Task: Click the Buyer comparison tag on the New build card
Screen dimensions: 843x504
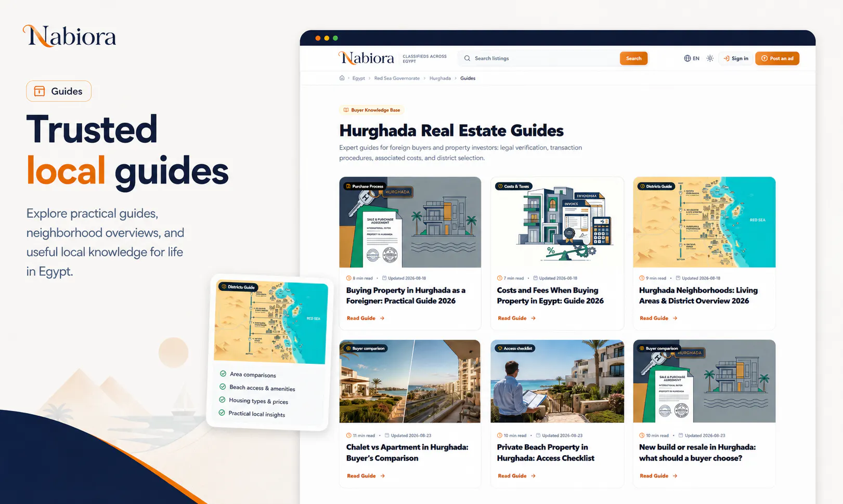Action: 659,348
